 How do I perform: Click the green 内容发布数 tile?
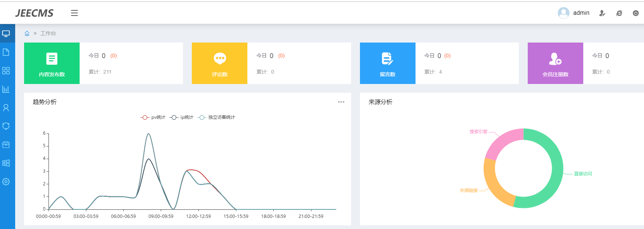tap(52, 63)
